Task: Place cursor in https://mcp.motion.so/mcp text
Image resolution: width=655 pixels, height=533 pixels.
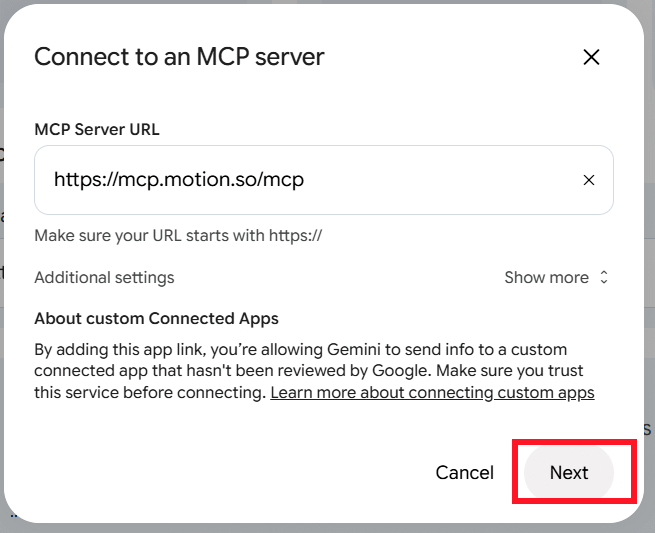Action: 179,180
